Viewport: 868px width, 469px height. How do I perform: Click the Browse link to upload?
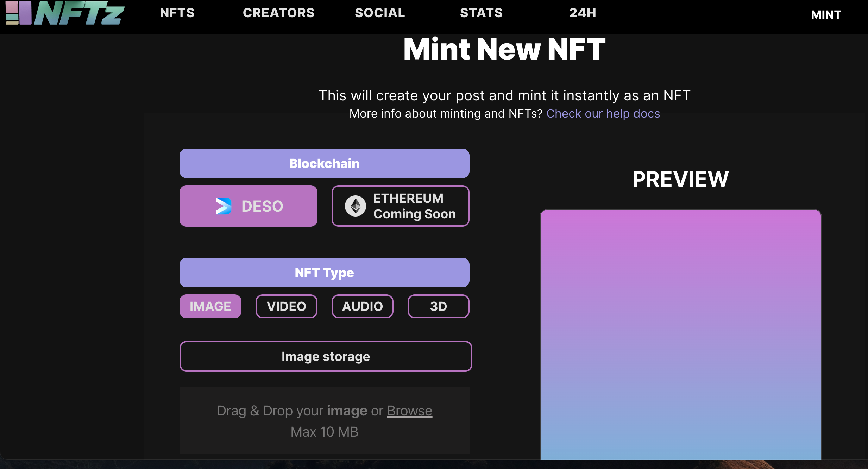(x=409, y=411)
